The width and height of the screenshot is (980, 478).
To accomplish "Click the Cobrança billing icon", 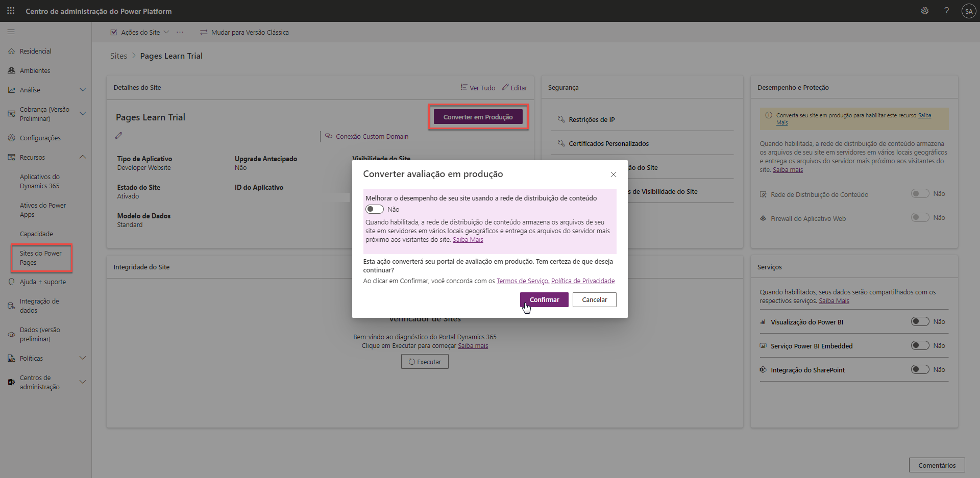I will click(12, 114).
